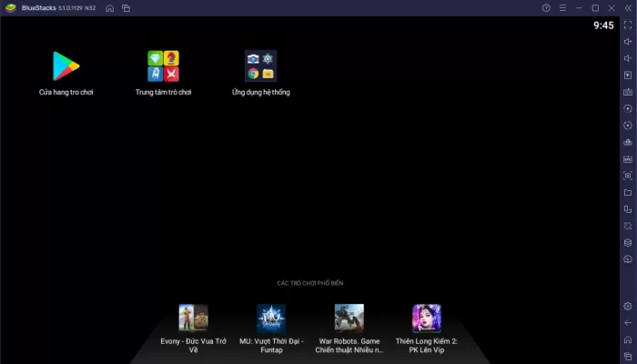Toggle fullscreen mode in the sidebar
Screen dimensions: 637x364
click(x=627, y=25)
